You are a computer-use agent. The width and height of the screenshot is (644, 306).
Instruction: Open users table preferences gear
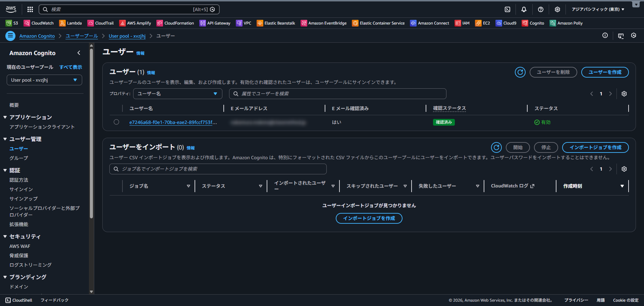click(624, 94)
